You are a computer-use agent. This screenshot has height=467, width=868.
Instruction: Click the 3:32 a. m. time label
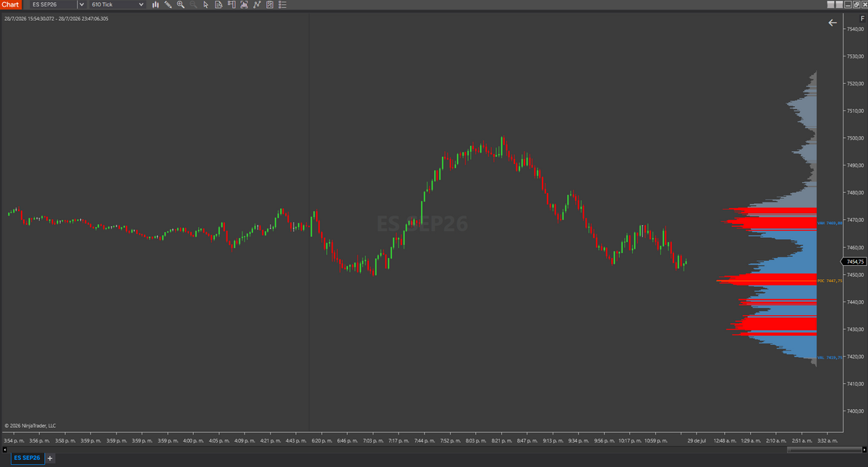(x=827, y=440)
